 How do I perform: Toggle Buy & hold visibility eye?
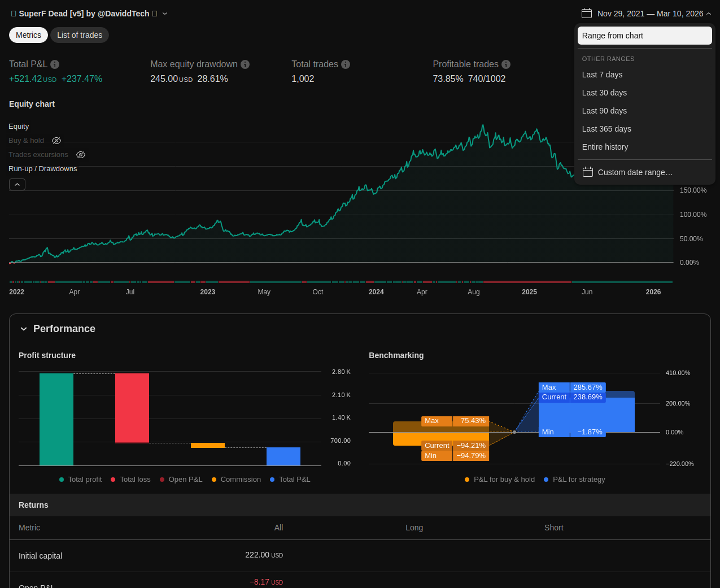[x=56, y=141]
